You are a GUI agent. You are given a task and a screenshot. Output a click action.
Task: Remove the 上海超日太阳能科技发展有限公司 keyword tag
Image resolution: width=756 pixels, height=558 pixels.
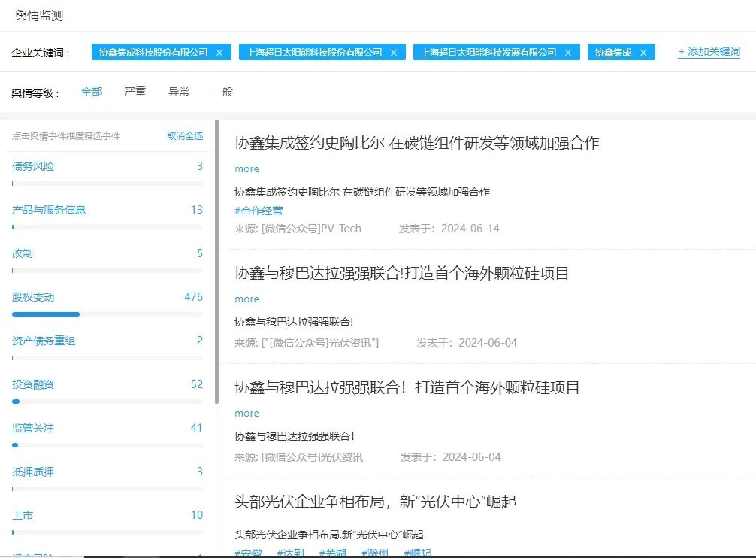568,53
